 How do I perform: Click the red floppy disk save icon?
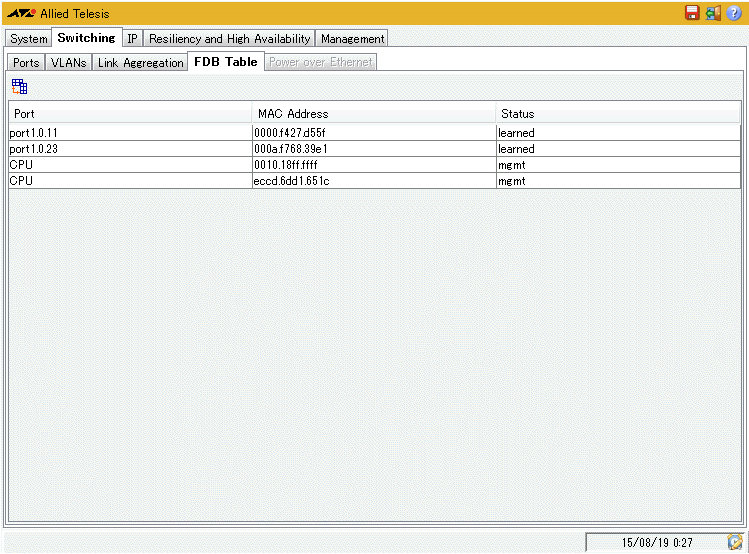tap(692, 13)
